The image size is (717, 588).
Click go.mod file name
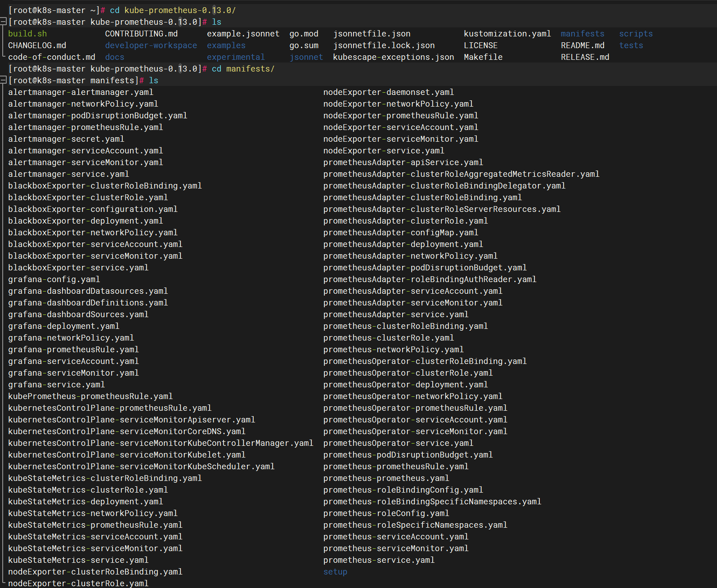304,34
